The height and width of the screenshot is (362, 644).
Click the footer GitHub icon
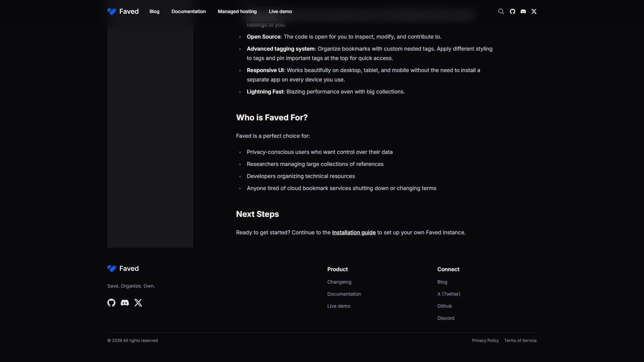pos(111,303)
